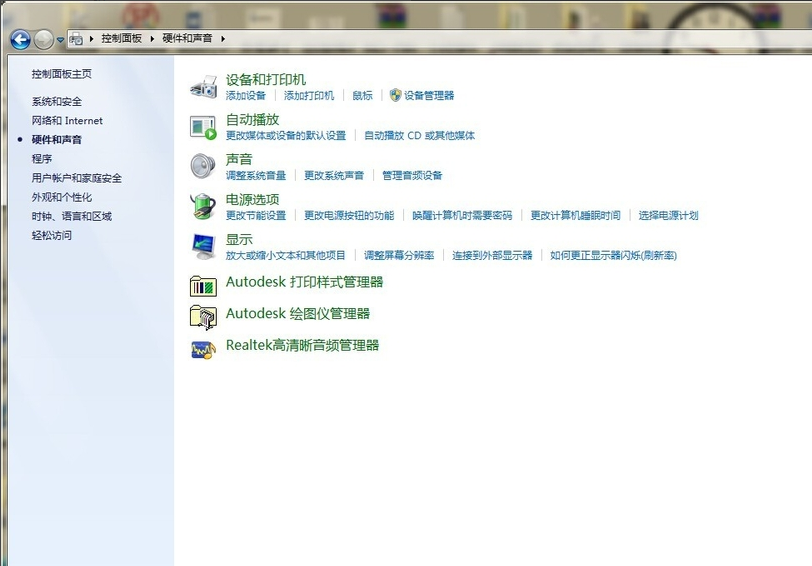Open Autodesk 打印样式管理器

(304, 282)
